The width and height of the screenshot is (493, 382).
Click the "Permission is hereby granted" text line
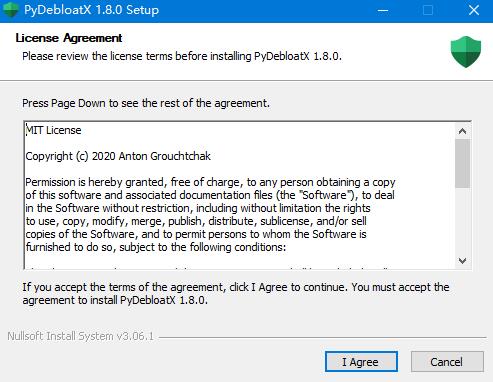coord(210,182)
